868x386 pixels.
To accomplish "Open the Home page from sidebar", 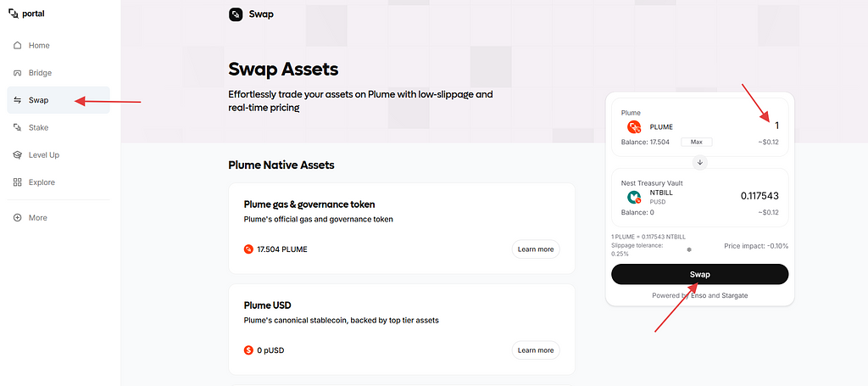I will 39,46.
